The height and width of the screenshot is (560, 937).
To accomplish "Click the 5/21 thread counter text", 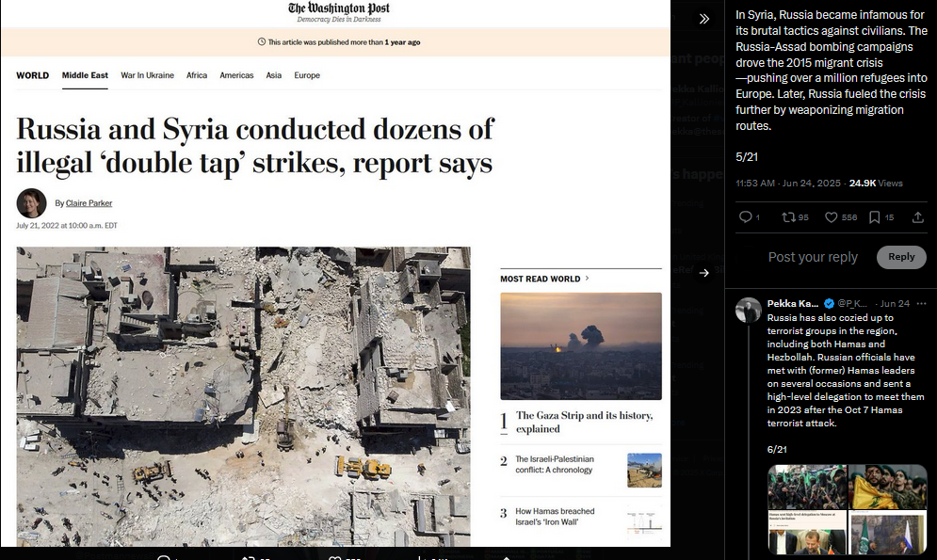I will (747, 157).
